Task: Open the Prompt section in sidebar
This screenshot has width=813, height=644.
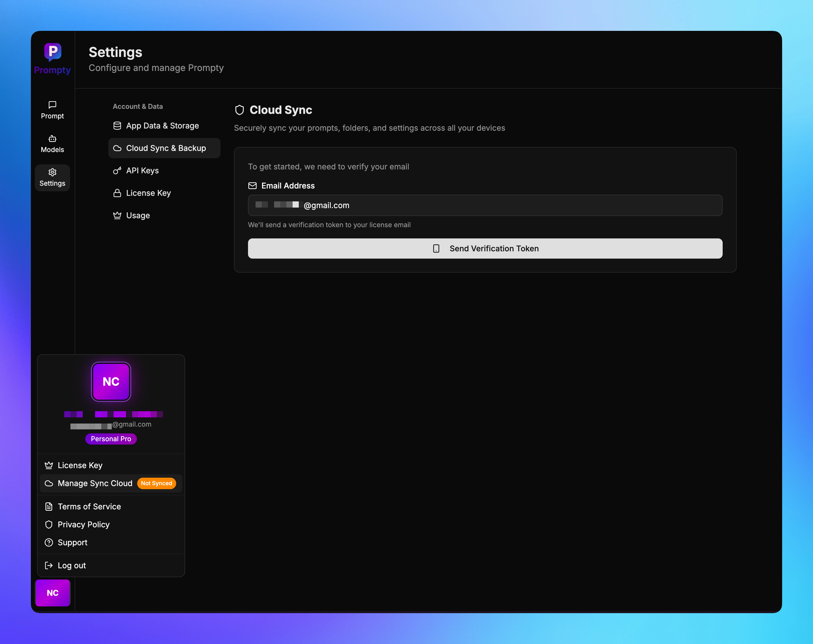Action: pyautogui.click(x=52, y=110)
